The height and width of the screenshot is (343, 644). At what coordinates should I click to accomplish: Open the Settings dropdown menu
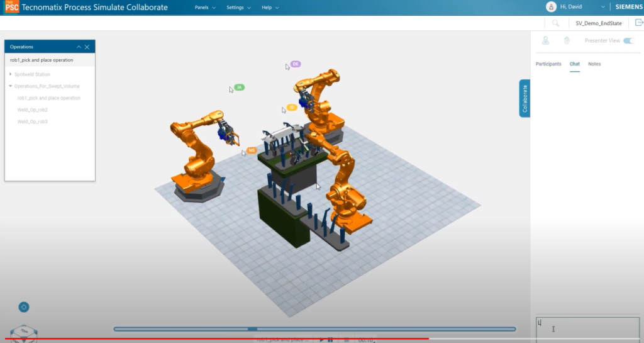click(238, 8)
